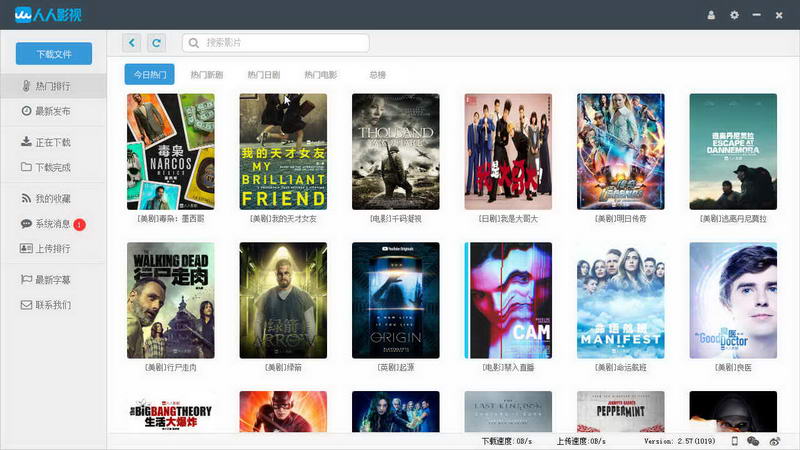Click the [英剧]起源 title
The image size is (800, 450).
395,367
